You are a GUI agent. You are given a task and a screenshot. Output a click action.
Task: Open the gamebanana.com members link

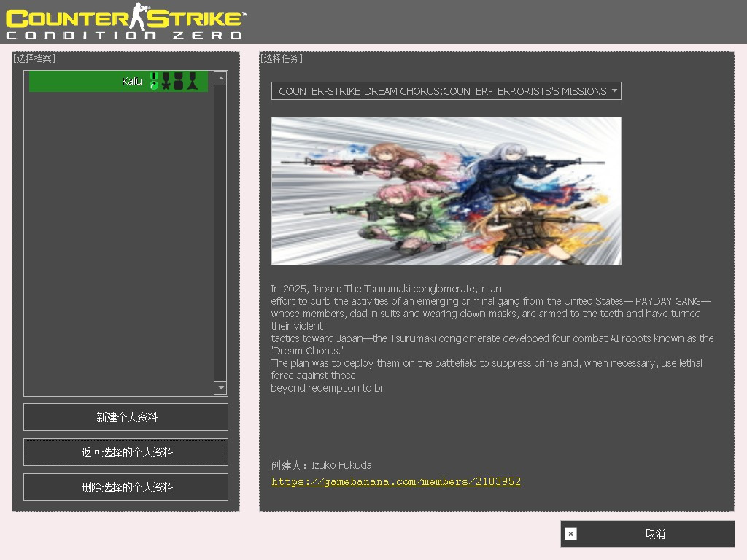click(x=396, y=481)
